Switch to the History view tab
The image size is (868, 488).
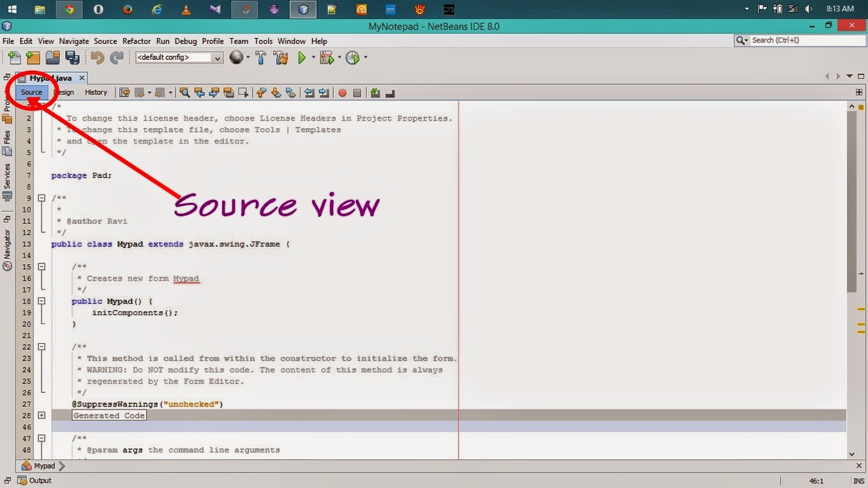[x=96, y=92]
